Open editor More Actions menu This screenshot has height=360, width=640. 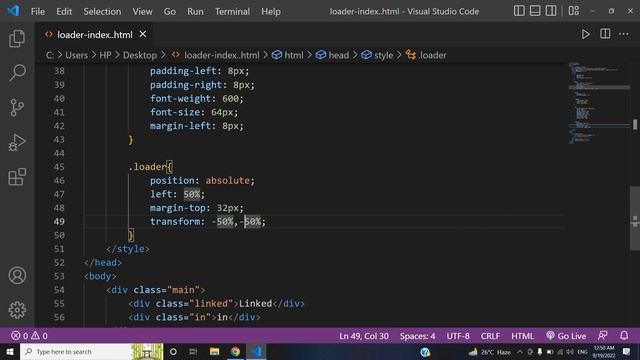coord(624,34)
